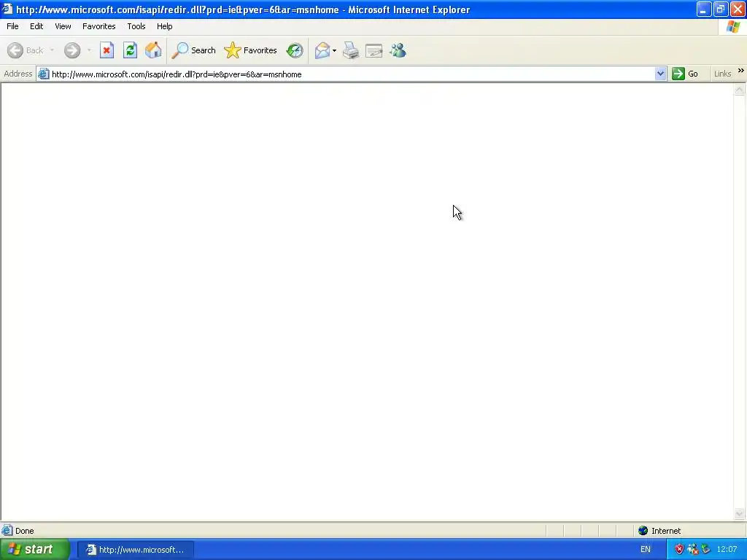The height and width of the screenshot is (560, 747).
Task: Open the Mail button dropdown arrow
Action: click(334, 50)
